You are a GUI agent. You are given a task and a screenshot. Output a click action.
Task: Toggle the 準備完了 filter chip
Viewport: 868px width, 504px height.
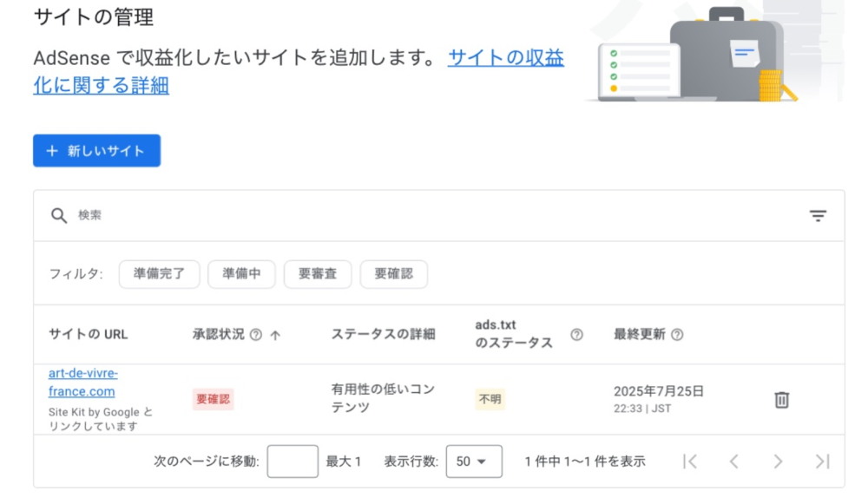click(x=160, y=274)
